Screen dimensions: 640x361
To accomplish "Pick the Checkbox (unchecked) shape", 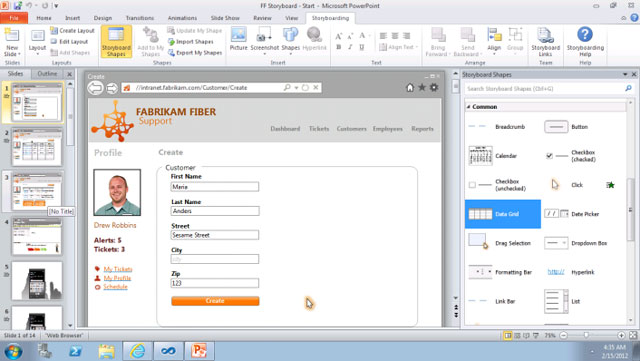I will [x=497, y=185].
